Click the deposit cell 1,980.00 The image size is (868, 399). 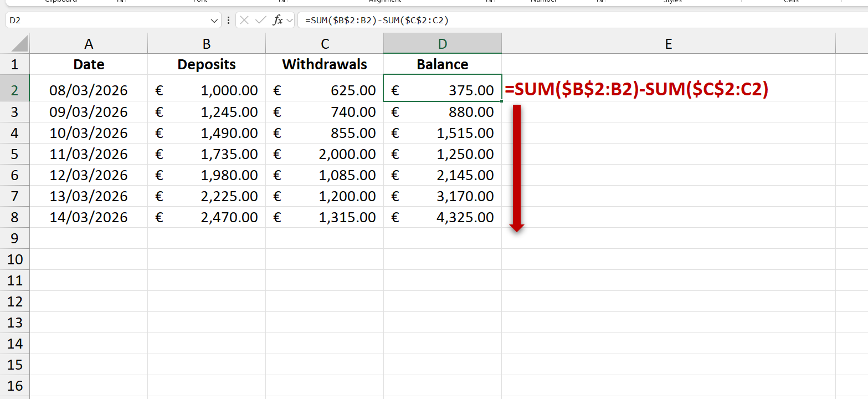pos(207,175)
